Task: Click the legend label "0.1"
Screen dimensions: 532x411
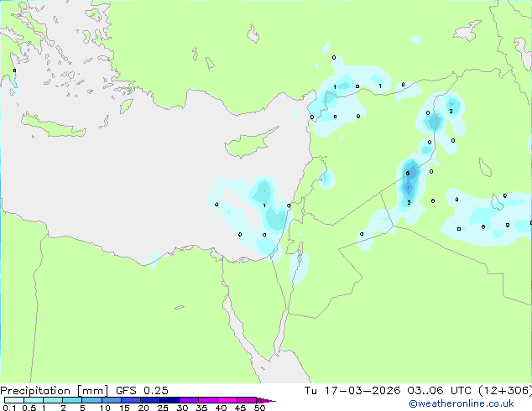Action: point(9,408)
